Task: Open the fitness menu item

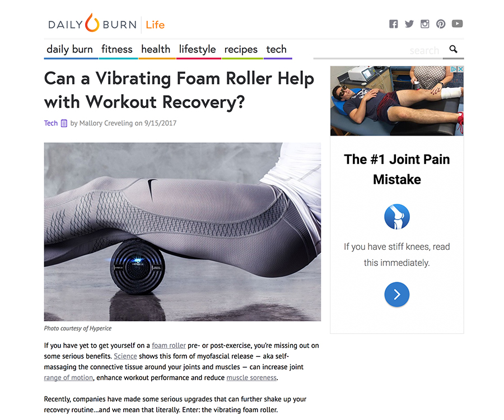Action: [x=117, y=49]
